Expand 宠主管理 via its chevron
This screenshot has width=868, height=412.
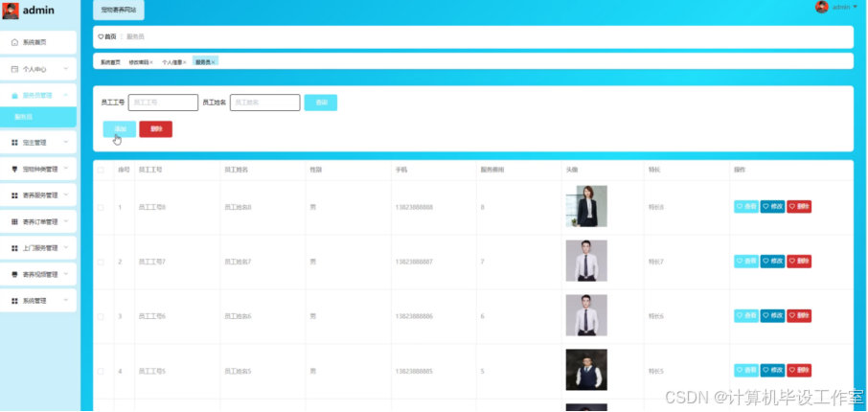(66, 142)
